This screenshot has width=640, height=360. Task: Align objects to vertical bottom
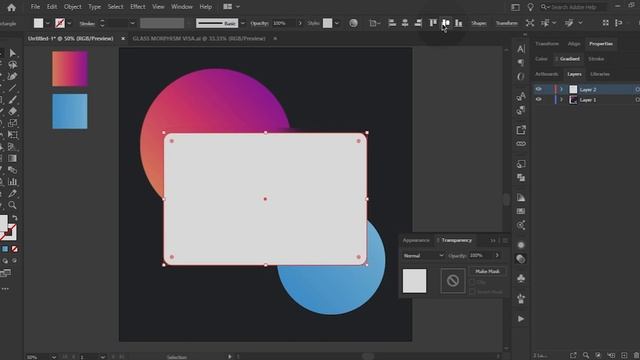[459, 23]
